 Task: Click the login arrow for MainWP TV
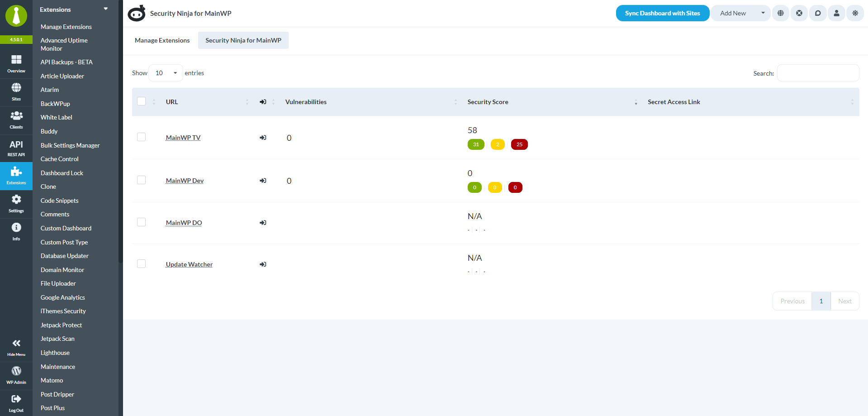point(263,138)
